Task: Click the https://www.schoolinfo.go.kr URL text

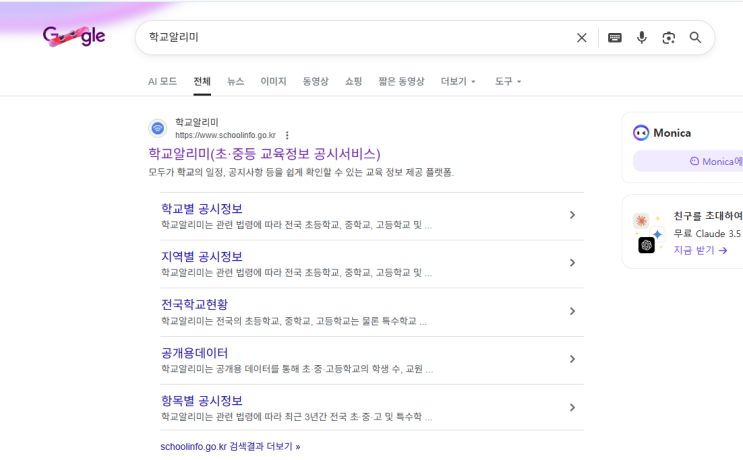Action: pyautogui.click(x=226, y=135)
